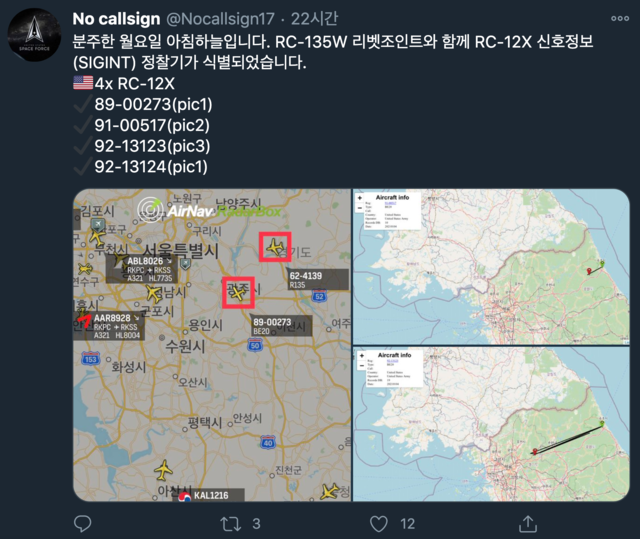The height and width of the screenshot is (539, 640).
Task: Open the No callsign profile avatar
Action: click(x=35, y=35)
